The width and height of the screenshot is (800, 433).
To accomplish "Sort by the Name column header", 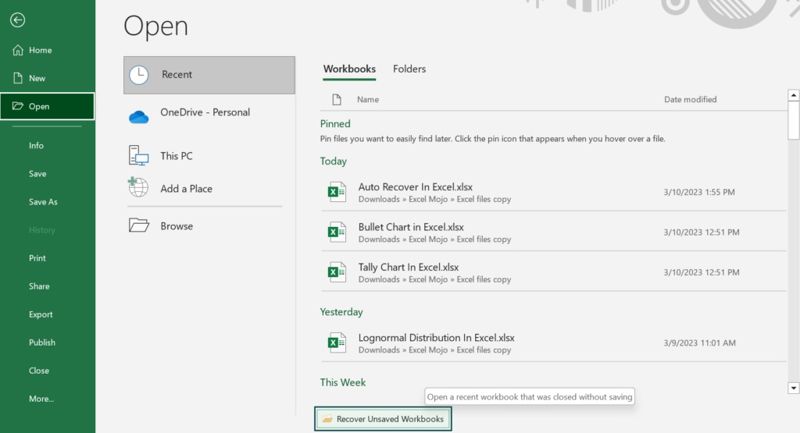I will [x=368, y=99].
